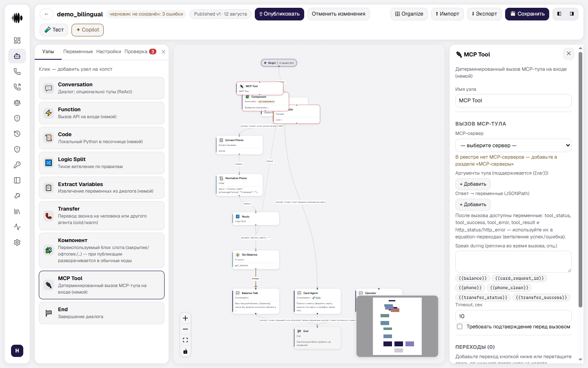This screenshot has height=368, width=588.
Task: Add End node to canvas
Action: (102, 313)
